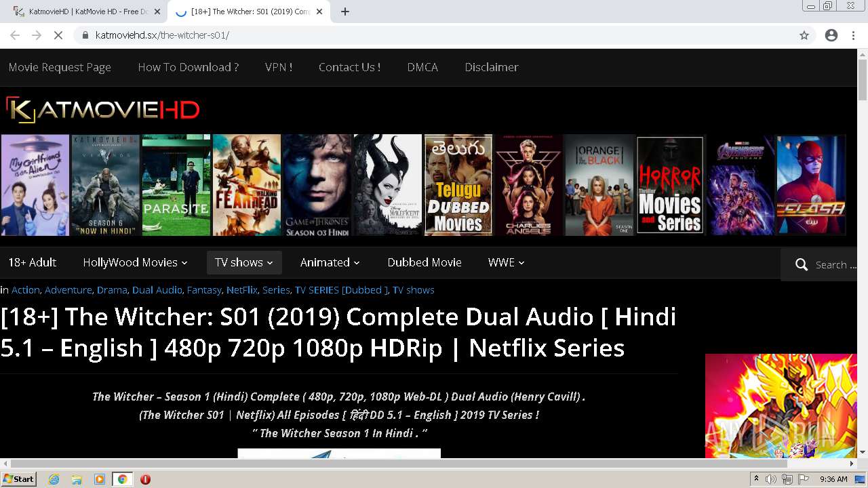Show hidden system tray icons
The width and height of the screenshot is (868, 488).
coord(756,479)
